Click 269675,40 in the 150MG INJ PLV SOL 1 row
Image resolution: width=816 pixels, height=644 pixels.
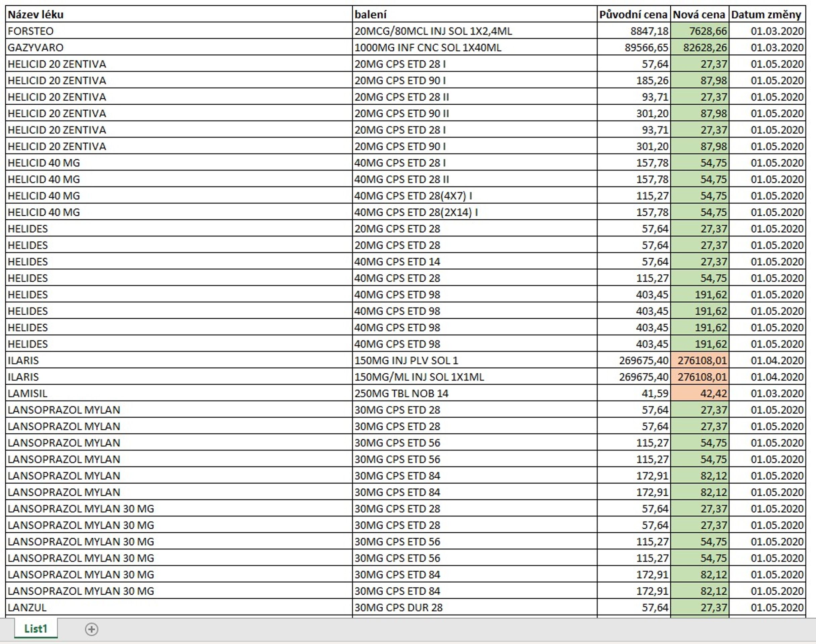pos(634,360)
